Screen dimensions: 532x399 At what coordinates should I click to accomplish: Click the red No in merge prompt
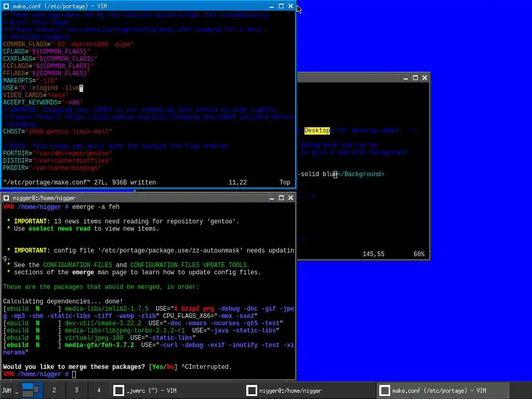[x=170, y=367]
